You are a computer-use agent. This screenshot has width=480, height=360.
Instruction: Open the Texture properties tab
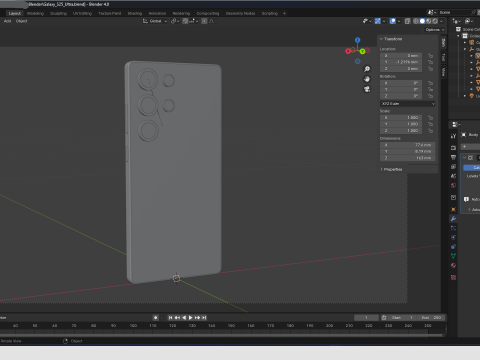pyautogui.click(x=453, y=277)
